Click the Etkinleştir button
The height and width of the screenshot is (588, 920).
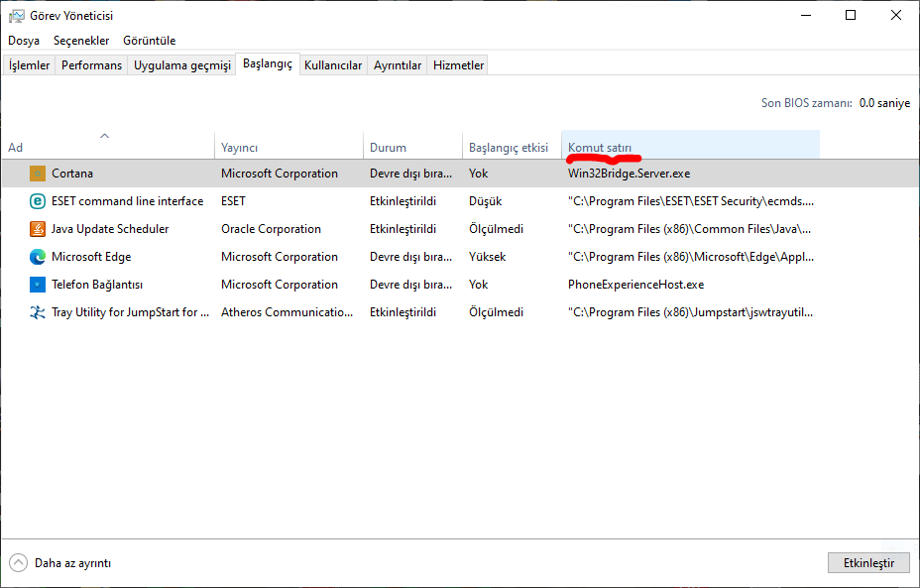869,563
